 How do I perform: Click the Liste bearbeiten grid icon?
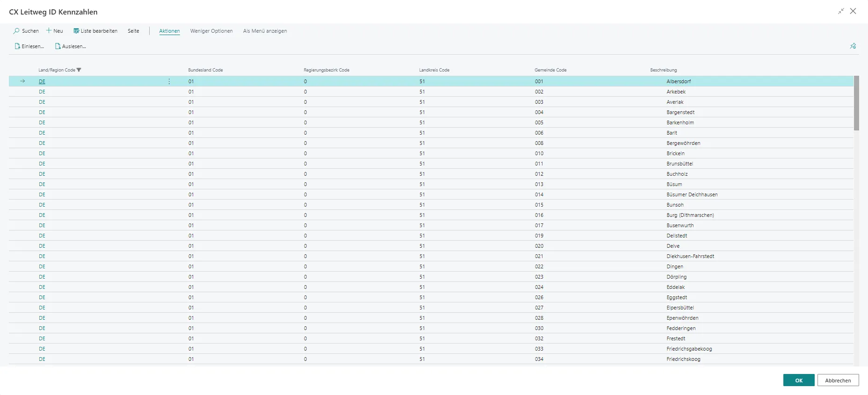pos(76,31)
